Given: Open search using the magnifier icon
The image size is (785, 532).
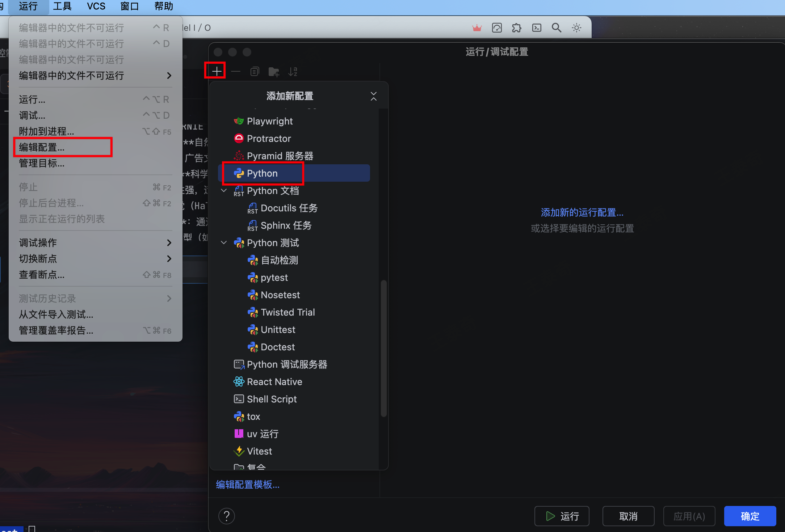Looking at the screenshot, I should pos(557,27).
